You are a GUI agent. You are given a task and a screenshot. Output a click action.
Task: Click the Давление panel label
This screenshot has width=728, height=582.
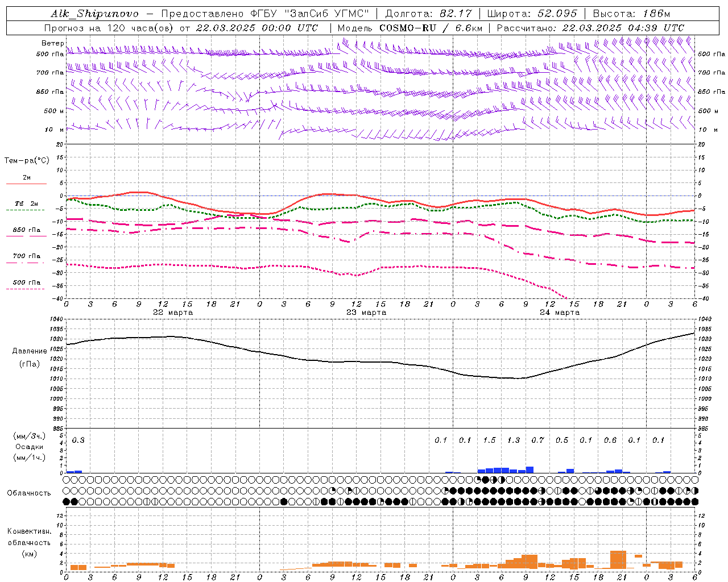30,351
